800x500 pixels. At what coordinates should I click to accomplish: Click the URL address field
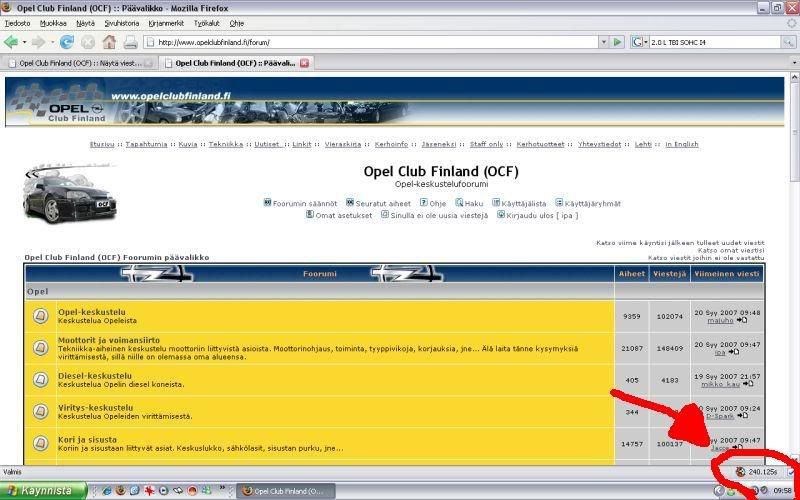pyautogui.click(x=370, y=42)
